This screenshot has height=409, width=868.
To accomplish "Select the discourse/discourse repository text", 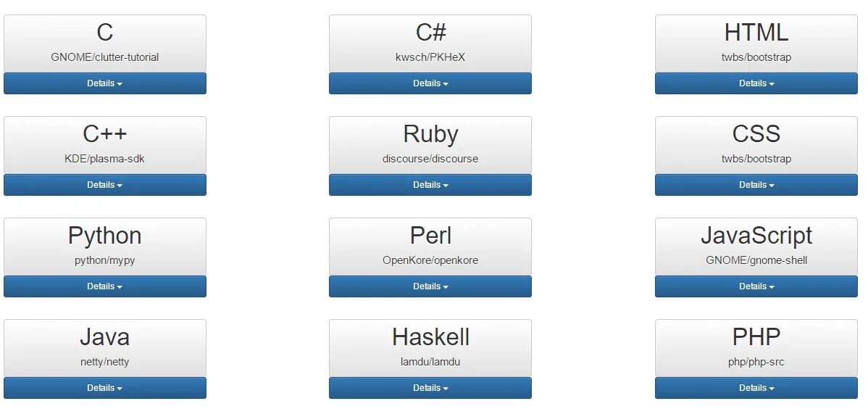I will coord(430,159).
